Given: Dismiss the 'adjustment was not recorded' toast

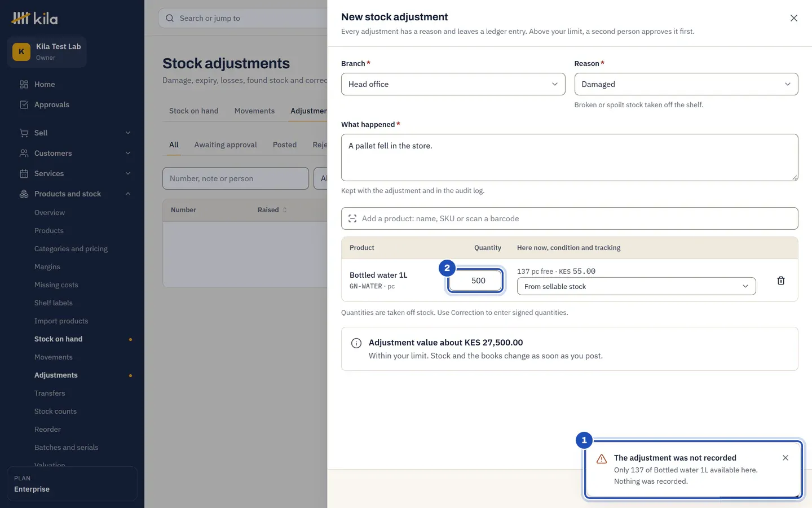Looking at the screenshot, I should click(x=785, y=458).
